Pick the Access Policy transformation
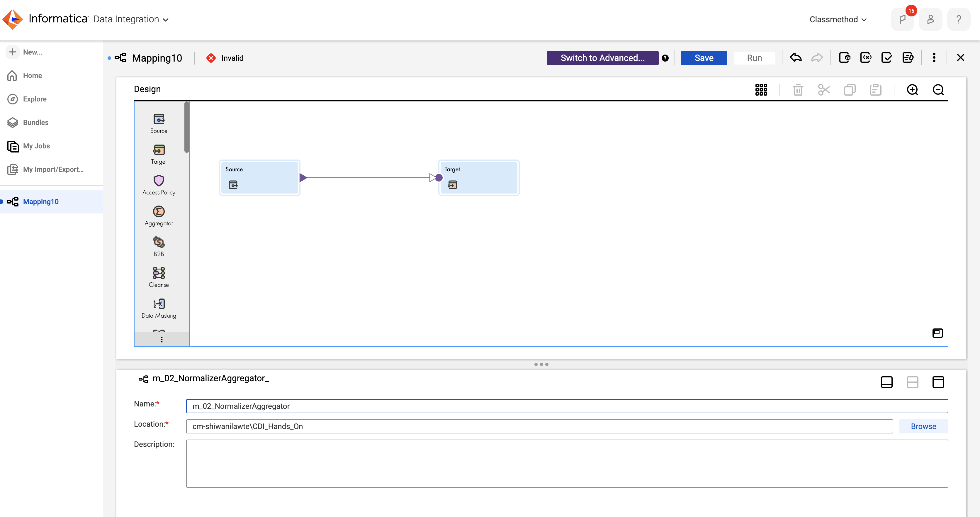The width and height of the screenshot is (980, 517). 159,185
